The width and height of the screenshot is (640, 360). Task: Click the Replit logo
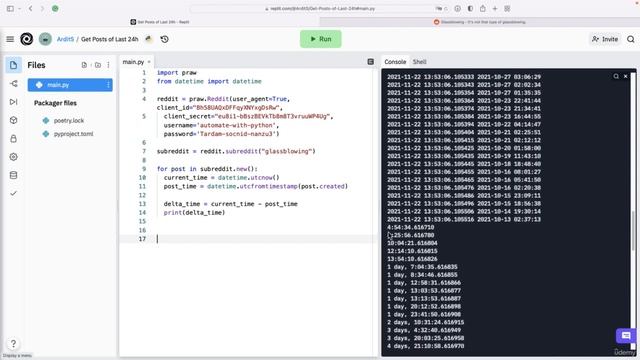(x=27, y=39)
